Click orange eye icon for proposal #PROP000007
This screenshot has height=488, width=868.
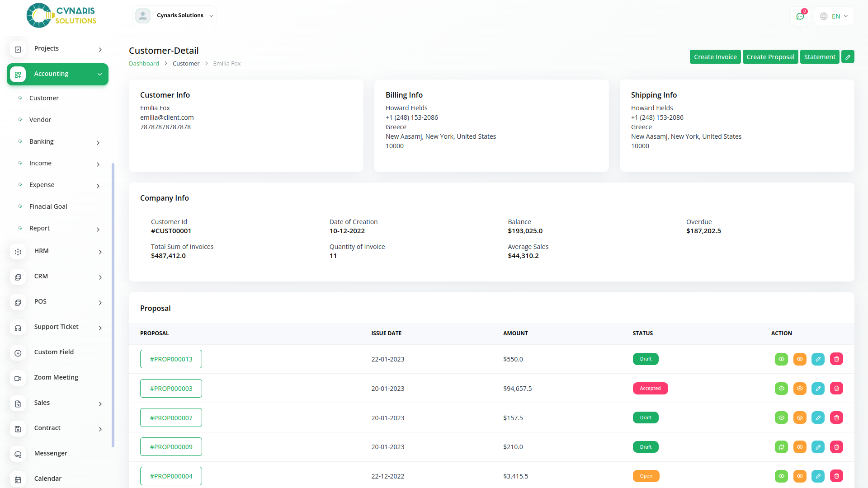[800, 418]
